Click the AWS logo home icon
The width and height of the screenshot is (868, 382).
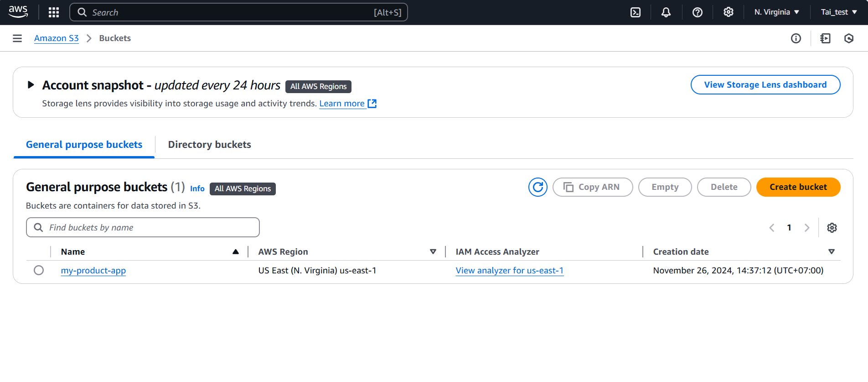click(x=18, y=12)
